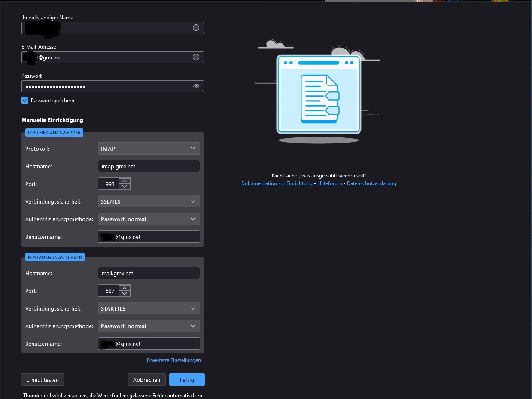Increase outgoing port 587 with up arrow
Viewport: 532px width, 399px height.
pyautogui.click(x=125, y=288)
